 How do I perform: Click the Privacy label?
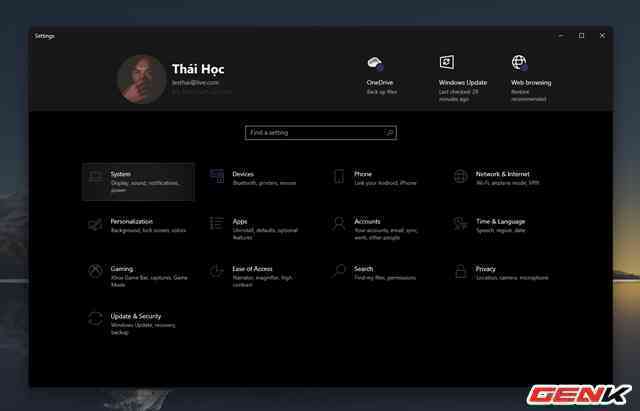485,269
